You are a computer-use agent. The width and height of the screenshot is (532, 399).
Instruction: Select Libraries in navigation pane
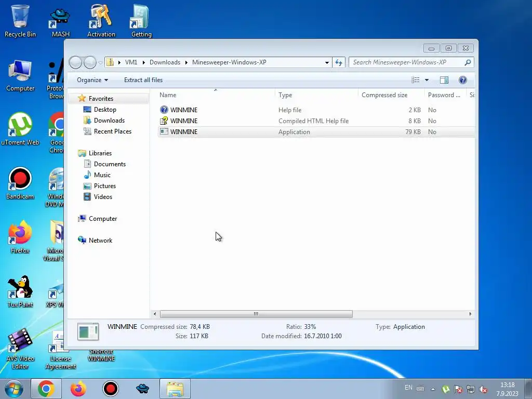point(100,153)
